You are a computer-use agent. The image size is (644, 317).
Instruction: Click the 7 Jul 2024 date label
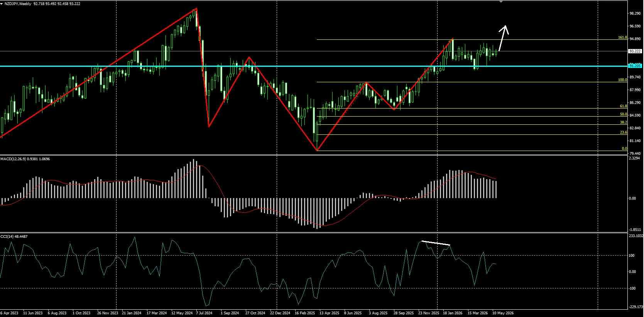pyautogui.click(x=204, y=313)
